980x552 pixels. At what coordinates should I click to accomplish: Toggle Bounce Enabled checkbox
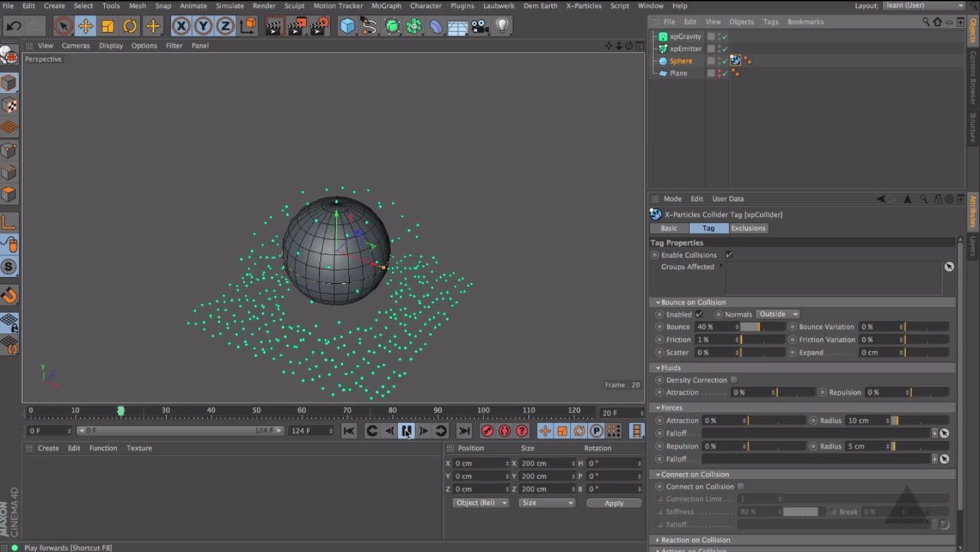pos(699,314)
